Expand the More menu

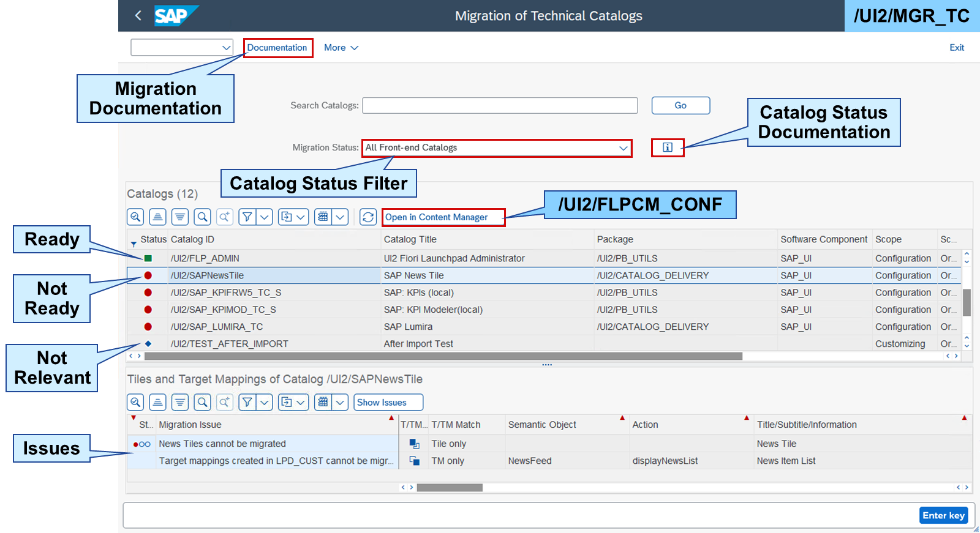pos(341,47)
